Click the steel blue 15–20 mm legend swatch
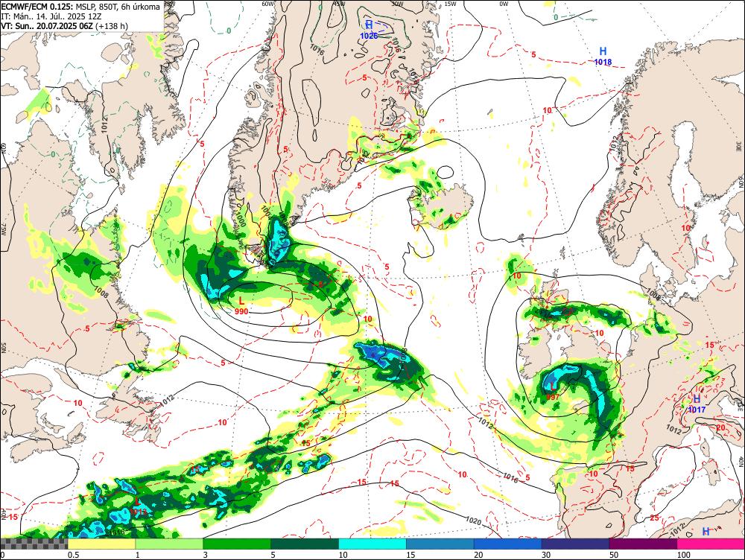Viewport: 745px width, 560px height. (440, 544)
